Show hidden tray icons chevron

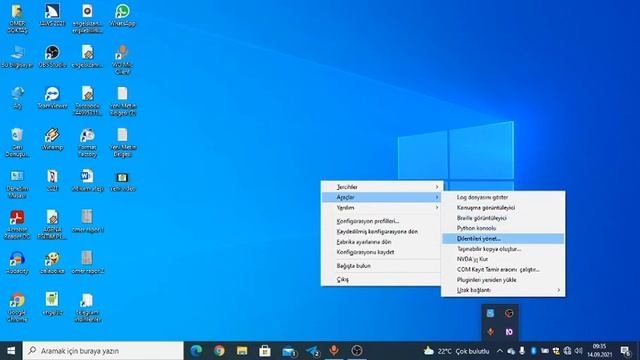point(500,351)
